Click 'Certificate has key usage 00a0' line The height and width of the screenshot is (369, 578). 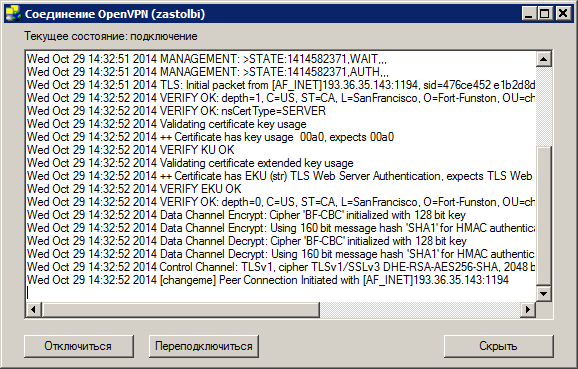[210, 137]
